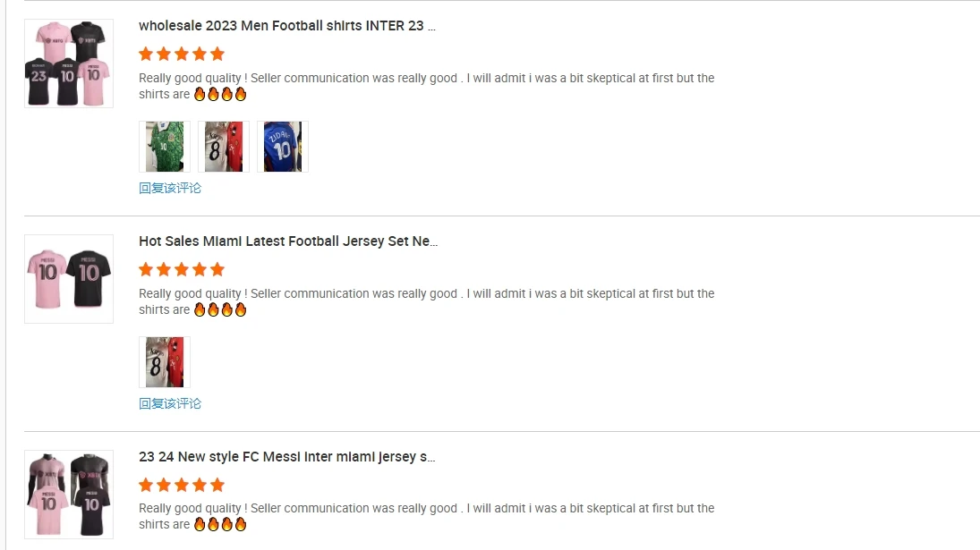This screenshot has width=980, height=550.
Task: Click reply link under second review
Action: pyautogui.click(x=170, y=403)
